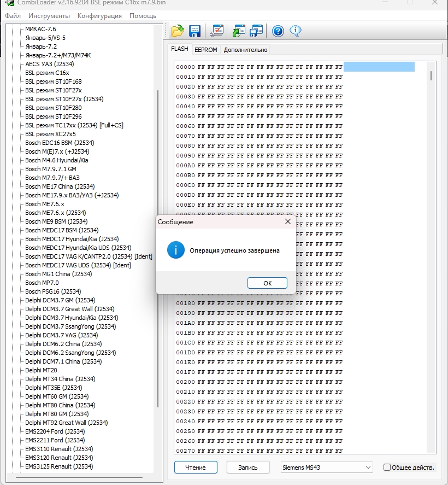This screenshot has width=448, height=485.
Task: Click the save floppy disk icon
Action: (x=194, y=31)
